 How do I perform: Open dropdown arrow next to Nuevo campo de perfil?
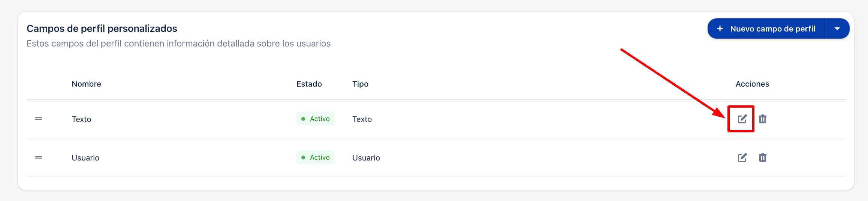[837, 28]
